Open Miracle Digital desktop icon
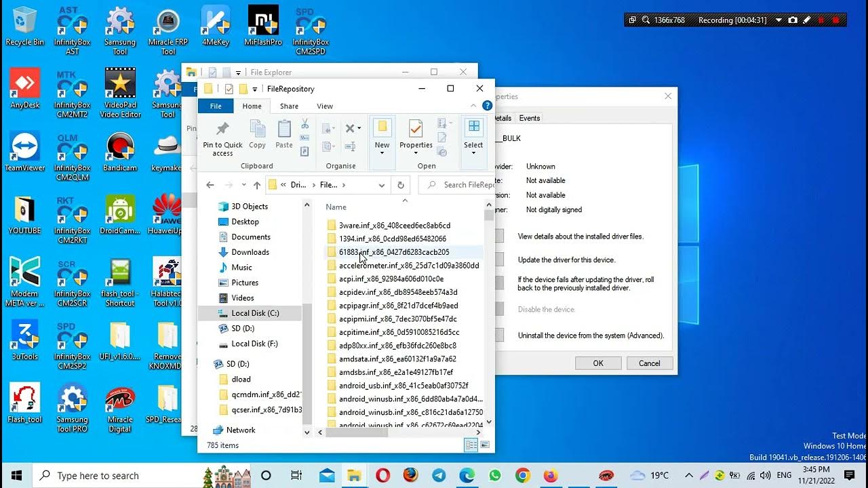This screenshot has width=868, height=488. coord(120,408)
